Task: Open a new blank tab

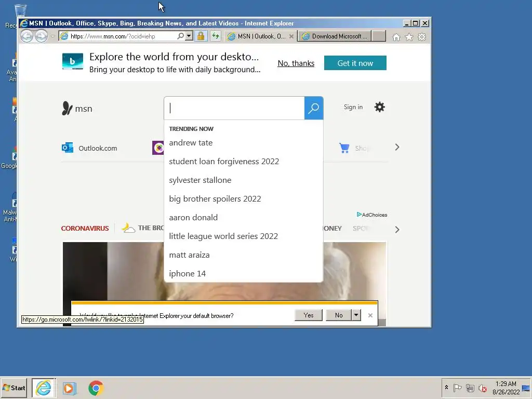Action: pos(379,36)
